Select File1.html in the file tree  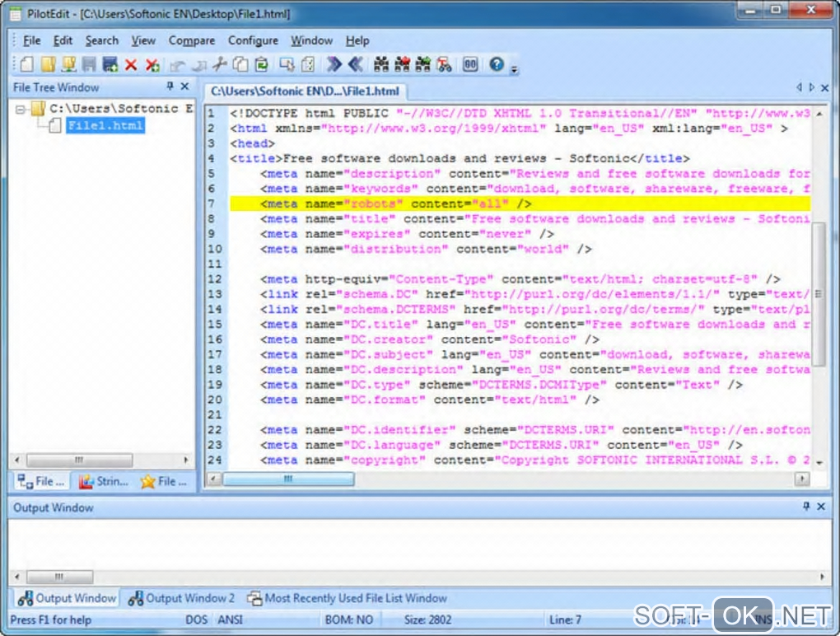pos(105,126)
